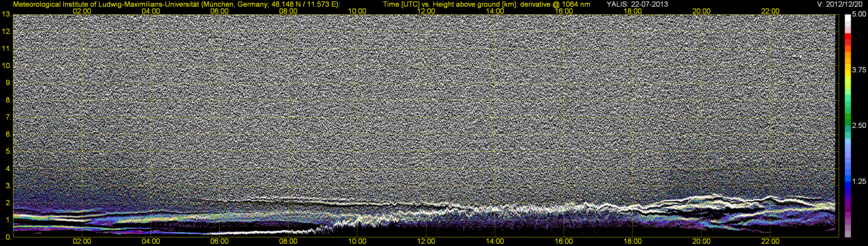
Task: Click the 11 km height axis label
Action: (x=6, y=49)
